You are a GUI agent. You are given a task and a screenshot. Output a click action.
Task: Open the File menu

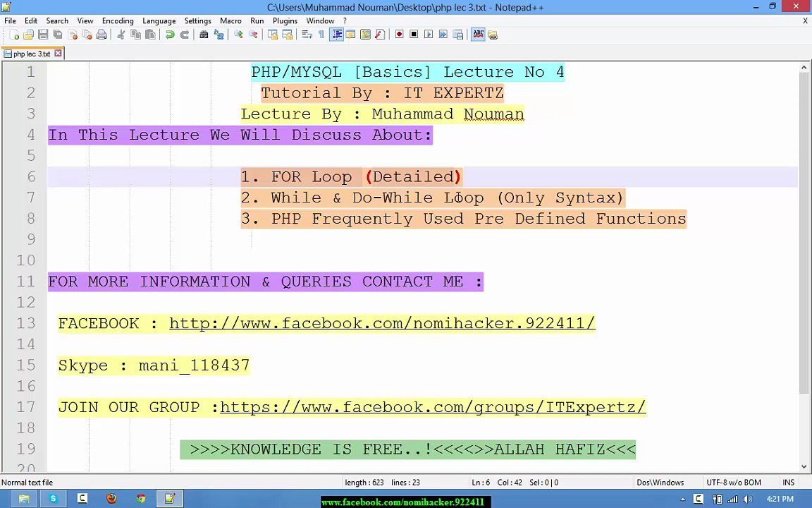coord(10,20)
